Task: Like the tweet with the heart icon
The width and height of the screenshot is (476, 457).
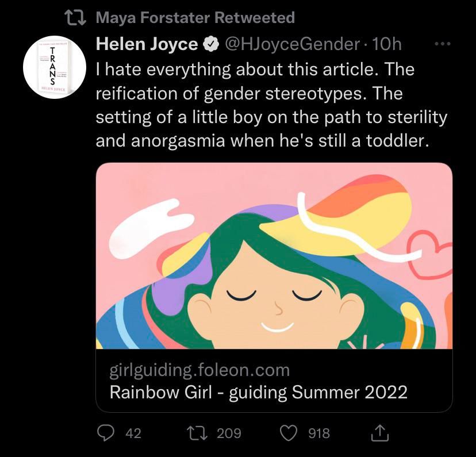Action: click(x=288, y=433)
